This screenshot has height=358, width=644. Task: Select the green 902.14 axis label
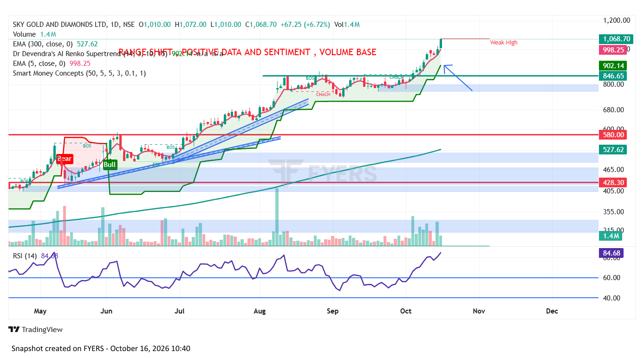point(613,66)
